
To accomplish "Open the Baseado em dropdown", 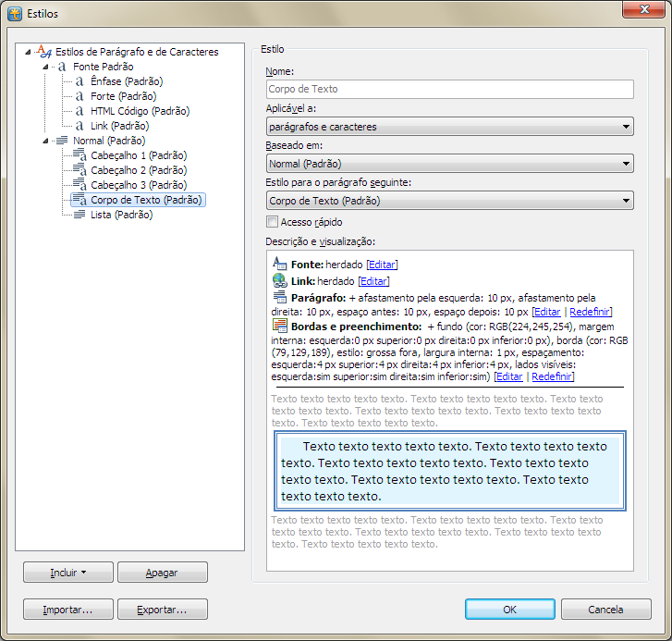I will pos(448,164).
